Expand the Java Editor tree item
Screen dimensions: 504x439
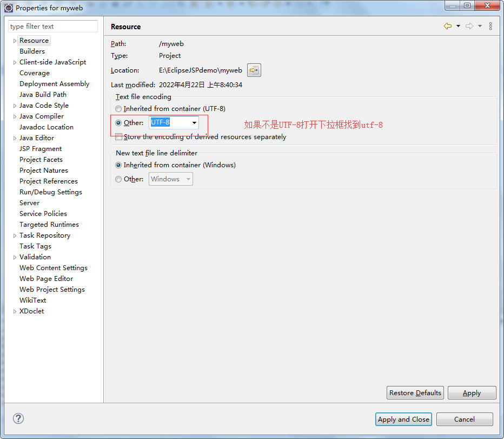coord(15,137)
